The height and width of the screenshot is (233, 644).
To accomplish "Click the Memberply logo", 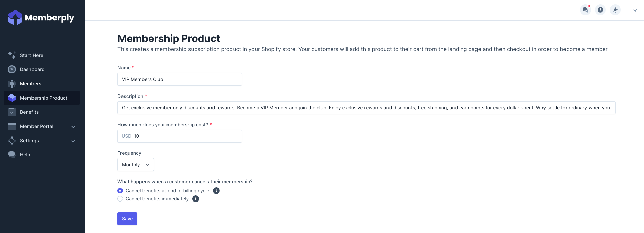I will pyautogui.click(x=41, y=17).
